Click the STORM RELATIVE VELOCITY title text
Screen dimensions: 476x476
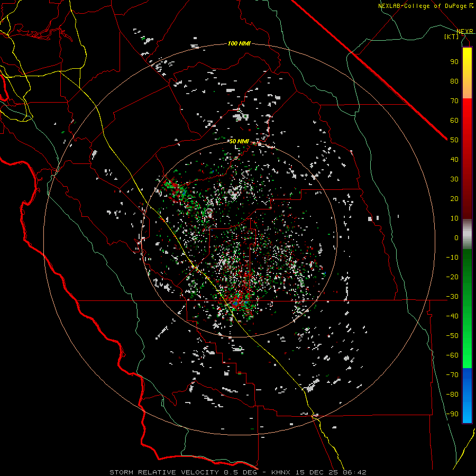164,472
